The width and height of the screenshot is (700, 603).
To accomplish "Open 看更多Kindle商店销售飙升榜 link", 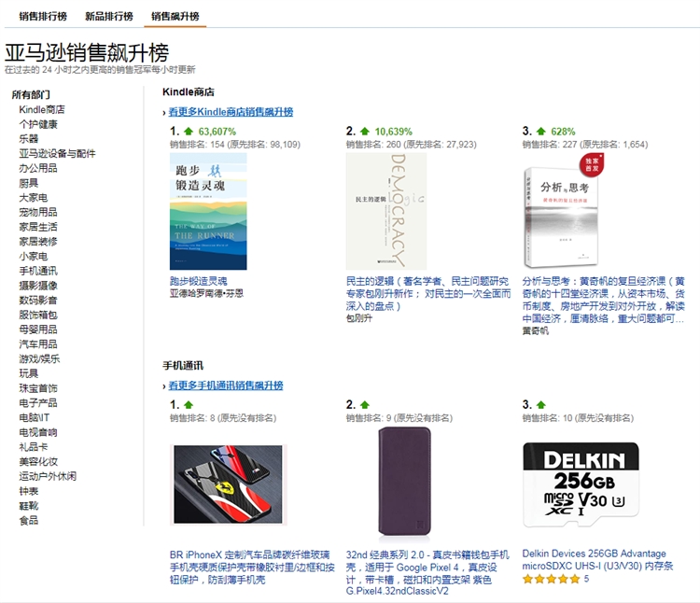I will (x=231, y=112).
